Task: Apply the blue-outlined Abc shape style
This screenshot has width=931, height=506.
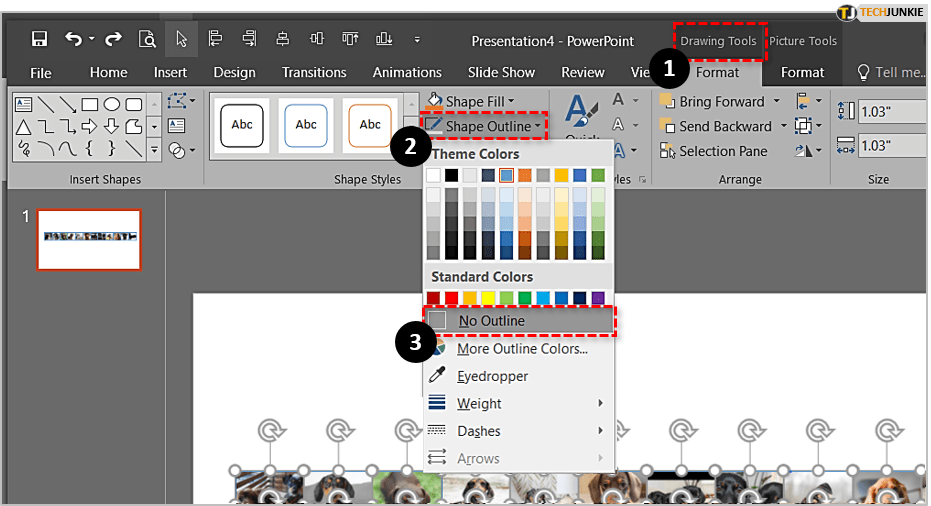Action: (306, 125)
